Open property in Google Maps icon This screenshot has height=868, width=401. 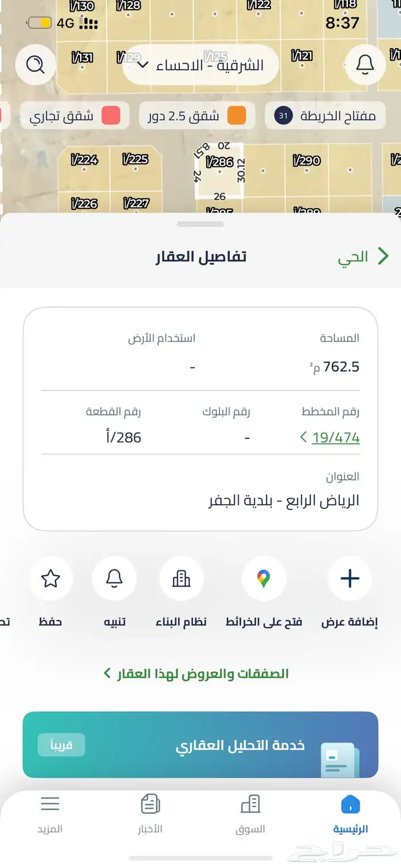tap(264, 579)
